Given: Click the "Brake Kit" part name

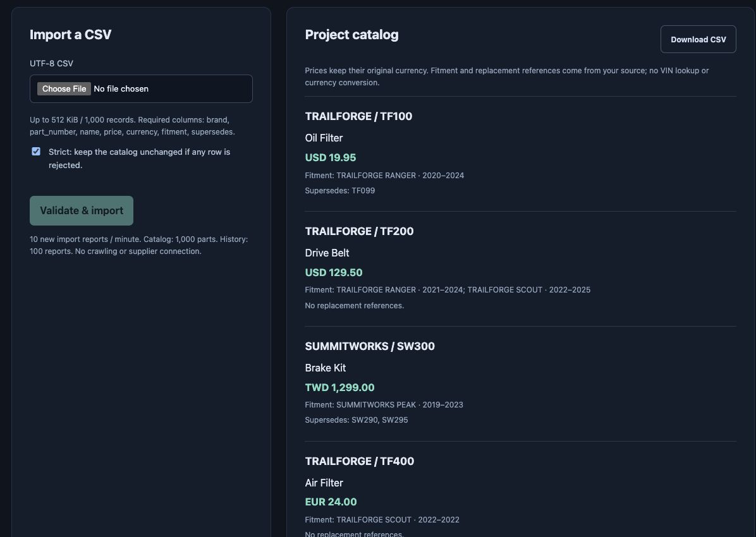Looking at the screenshot, I should click(x=326, y=368).
